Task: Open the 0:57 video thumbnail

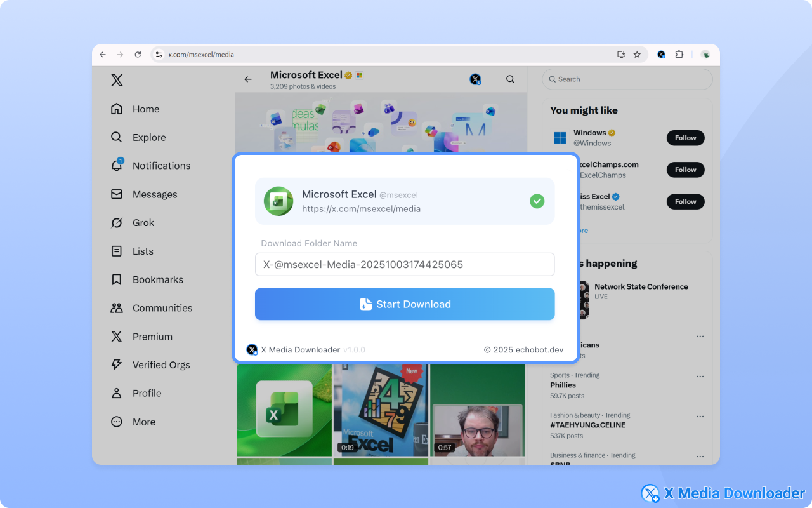Action: (x=478, y=410)
